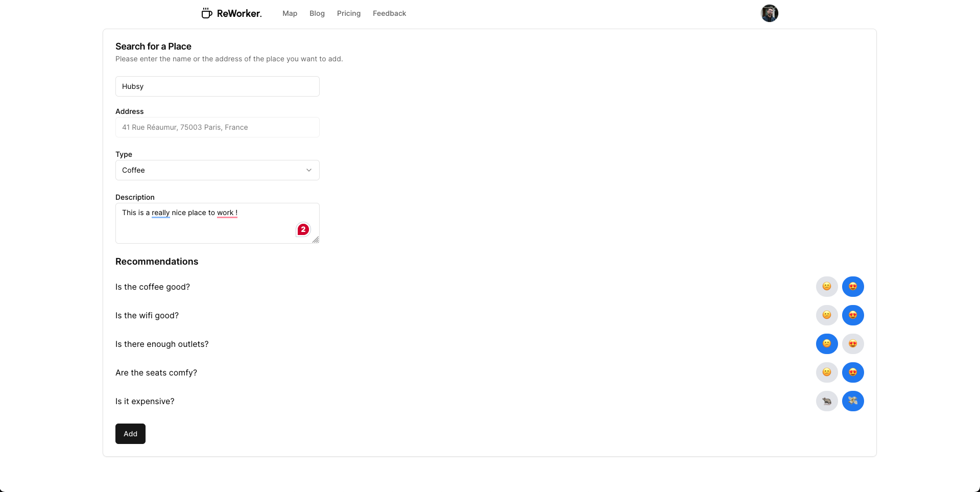The width and height of the screenshot is (980, 492).
Task: Rate seats comfy as neutral face
Action: pos(827,372)
